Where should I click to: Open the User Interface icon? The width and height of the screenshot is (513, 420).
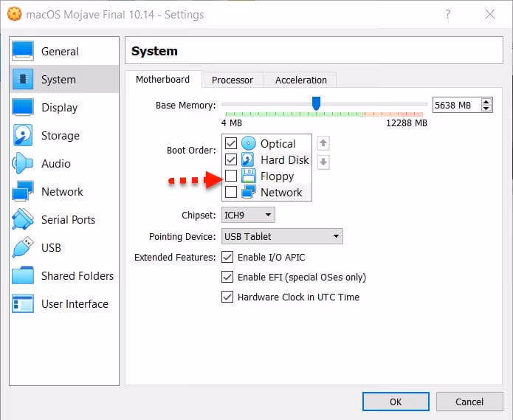coord(23,303)
